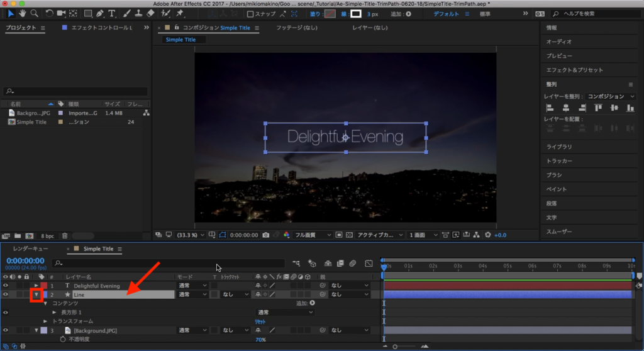Select the Pen tool
This screenshot has height=351, width=644.
coord(99,13)
